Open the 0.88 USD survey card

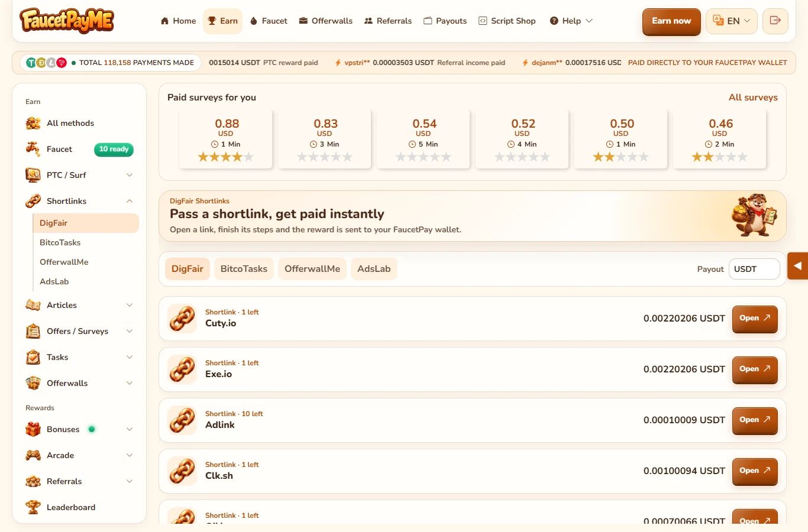pos(226,140)
